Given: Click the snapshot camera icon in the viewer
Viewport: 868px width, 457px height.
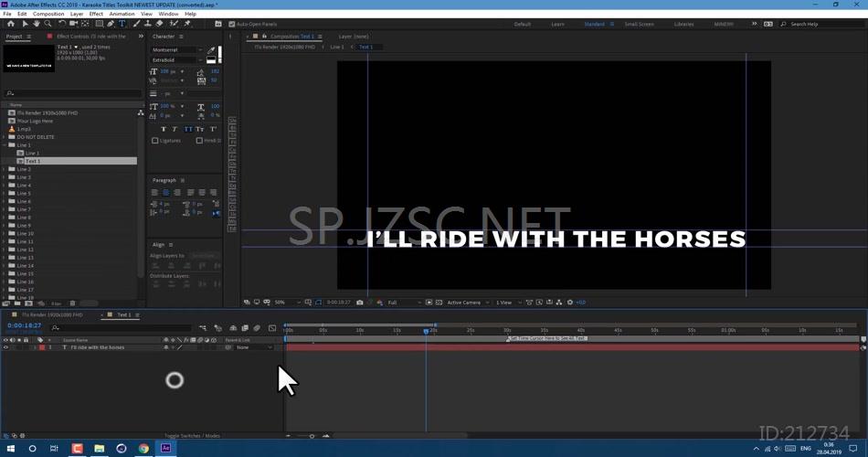Looking at the screenshot, I should coord(360,303).
